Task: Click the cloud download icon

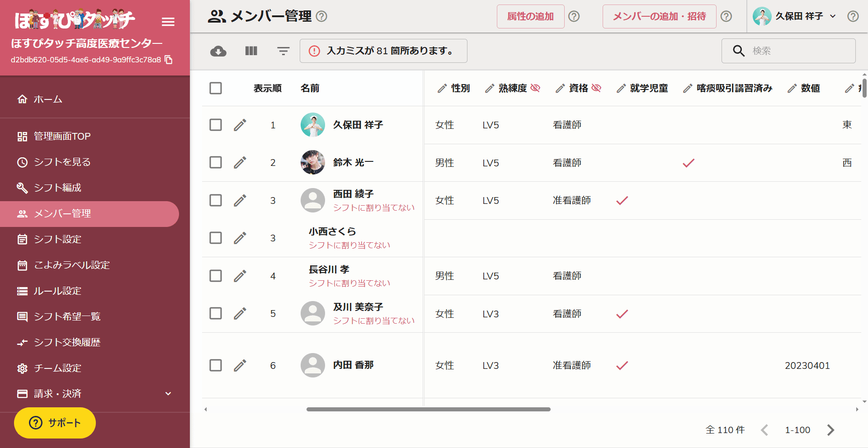Action: 218,51
